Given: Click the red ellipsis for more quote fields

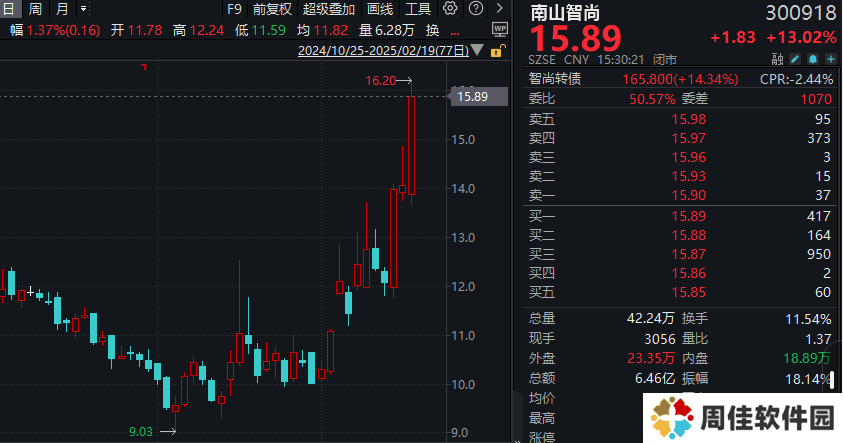Looking at the screenshot, I should pyautogui.click(x=455, y=31).
